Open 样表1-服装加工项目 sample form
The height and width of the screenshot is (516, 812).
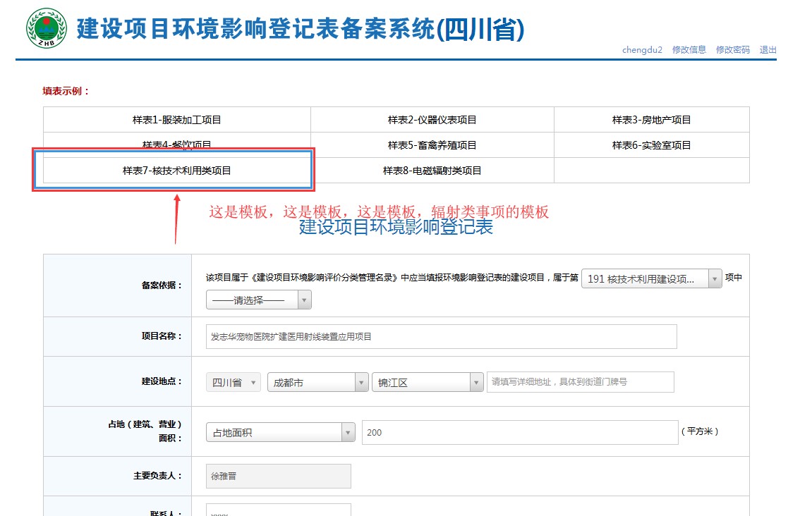tap(176, 120)
